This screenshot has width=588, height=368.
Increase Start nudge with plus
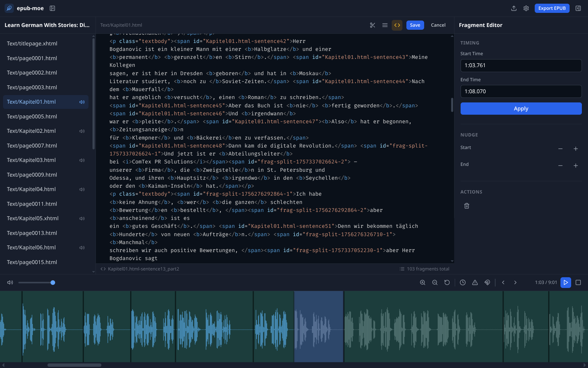(576, 149)
